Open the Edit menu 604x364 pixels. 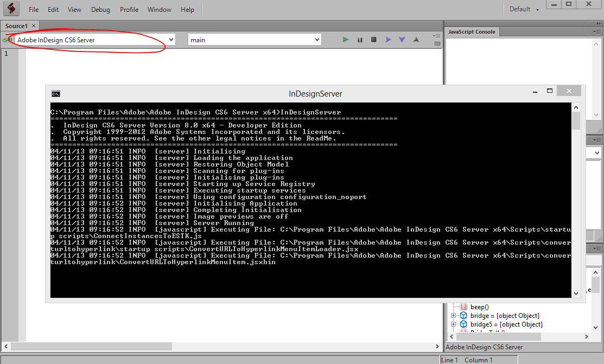coord(53,10)
